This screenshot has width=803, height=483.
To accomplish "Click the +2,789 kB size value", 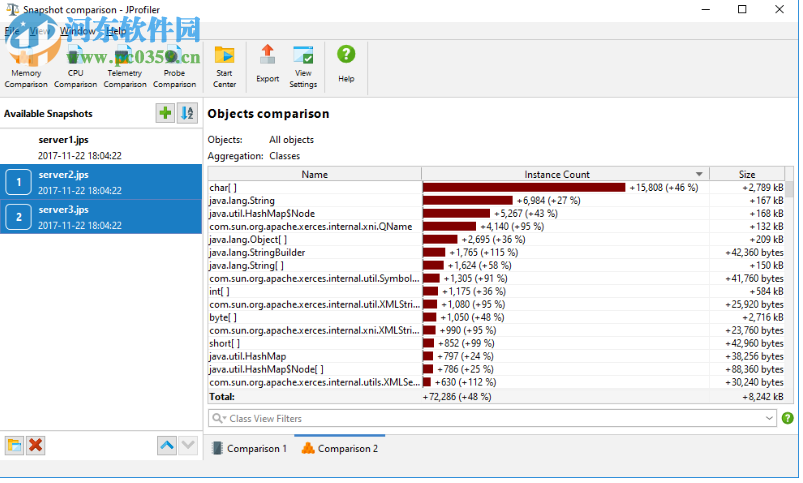I will coord(763,187).
